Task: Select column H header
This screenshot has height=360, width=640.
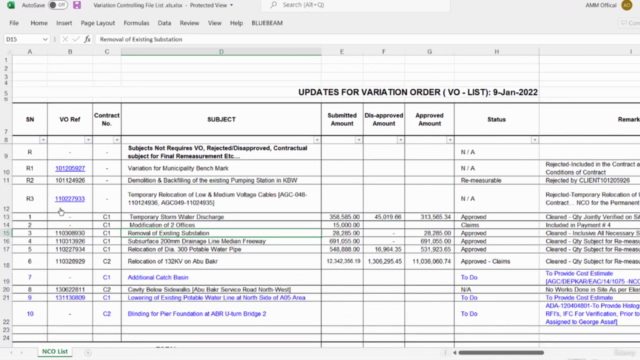Action: 496,52
